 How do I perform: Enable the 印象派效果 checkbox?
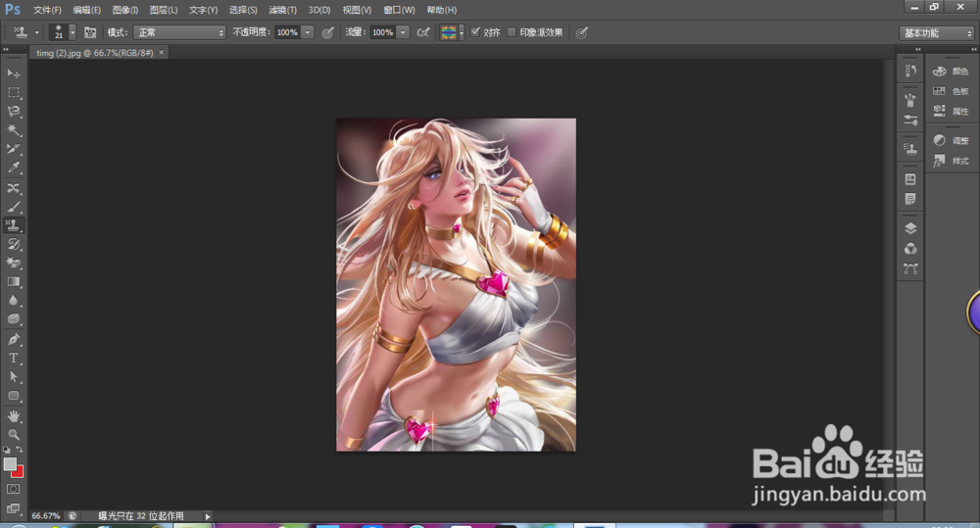pos(512,32)
